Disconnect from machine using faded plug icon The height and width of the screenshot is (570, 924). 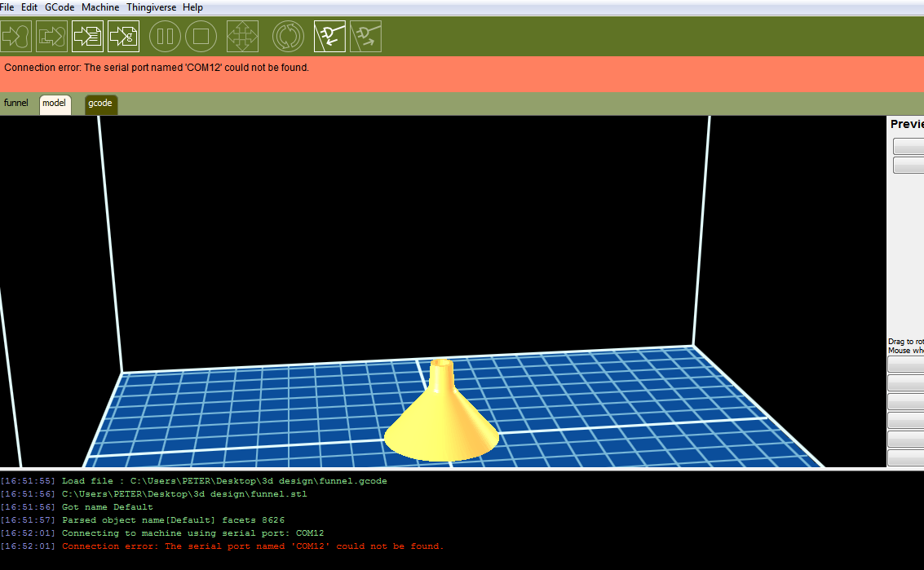[x=366, y=37]
